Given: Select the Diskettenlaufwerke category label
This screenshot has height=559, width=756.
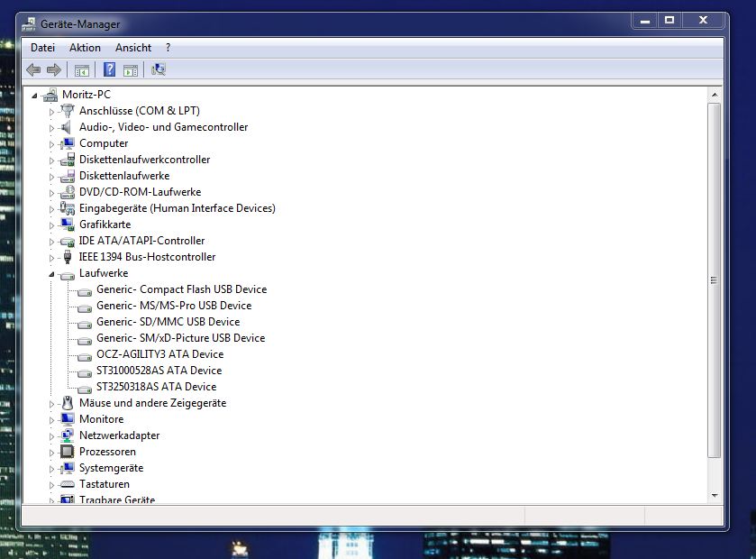Looking at the screenshot, I should 124,176.
